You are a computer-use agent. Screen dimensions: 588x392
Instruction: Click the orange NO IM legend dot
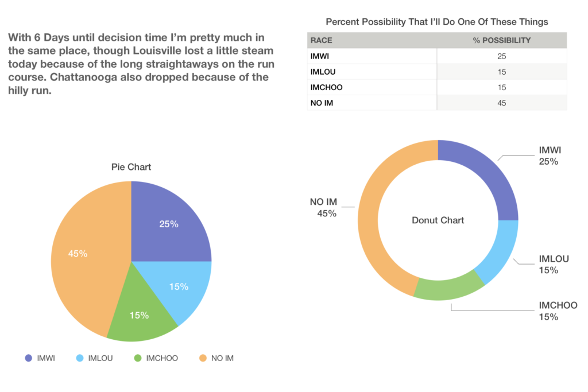(202, 358)
